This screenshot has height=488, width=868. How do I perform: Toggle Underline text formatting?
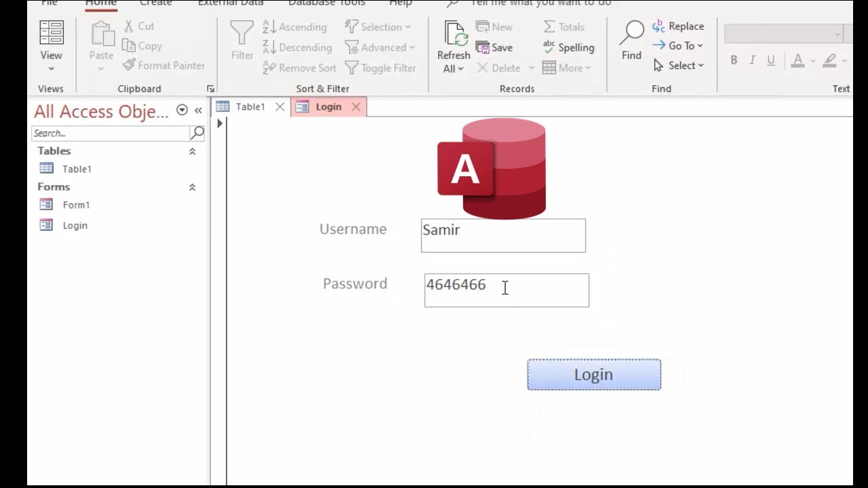click(771, 60)
